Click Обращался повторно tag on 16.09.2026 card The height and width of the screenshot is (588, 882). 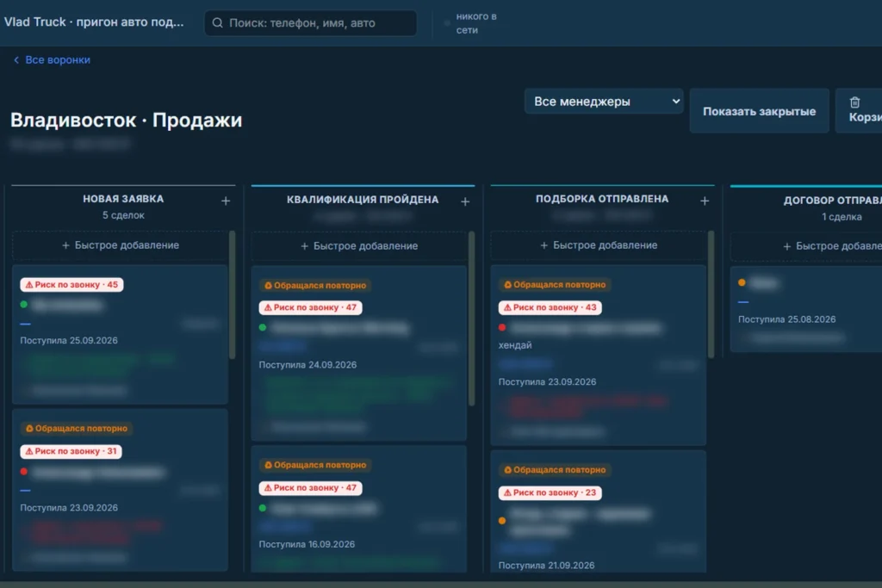click(x=315, y=465)
